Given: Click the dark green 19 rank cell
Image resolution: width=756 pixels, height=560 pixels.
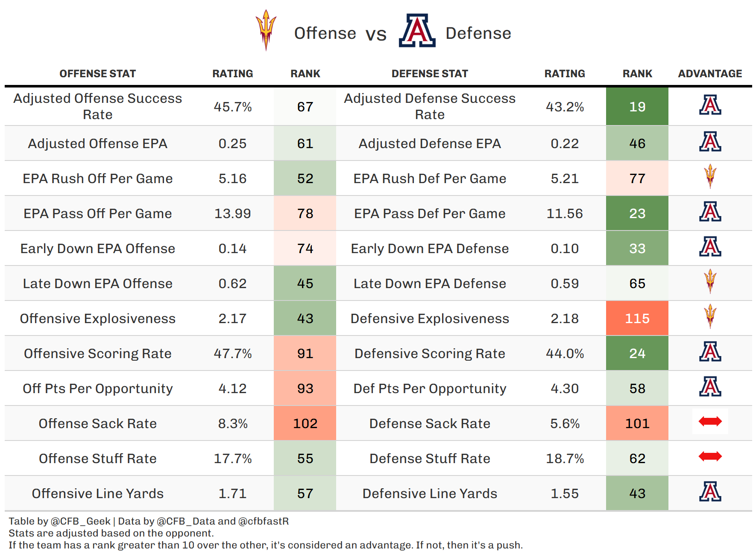Looking at the screenshot, I should click(637, 107).
